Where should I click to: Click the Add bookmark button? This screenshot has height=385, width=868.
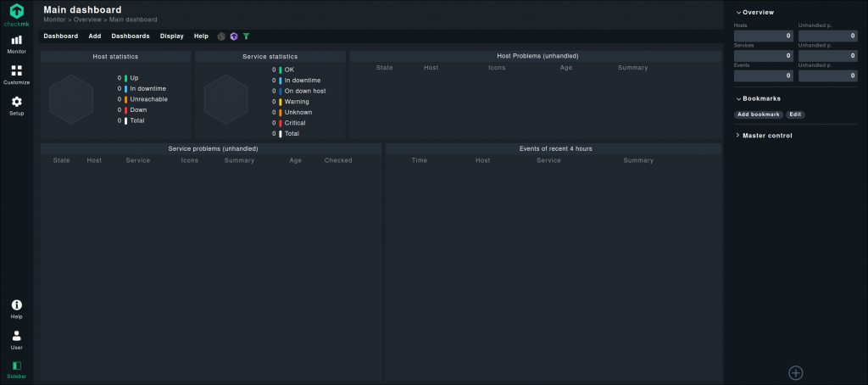point(758,114)
